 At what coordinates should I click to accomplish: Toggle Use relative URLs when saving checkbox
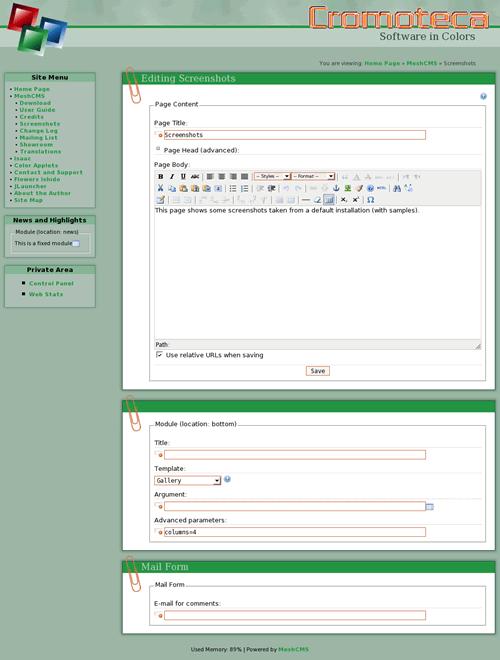coord(159,355)
